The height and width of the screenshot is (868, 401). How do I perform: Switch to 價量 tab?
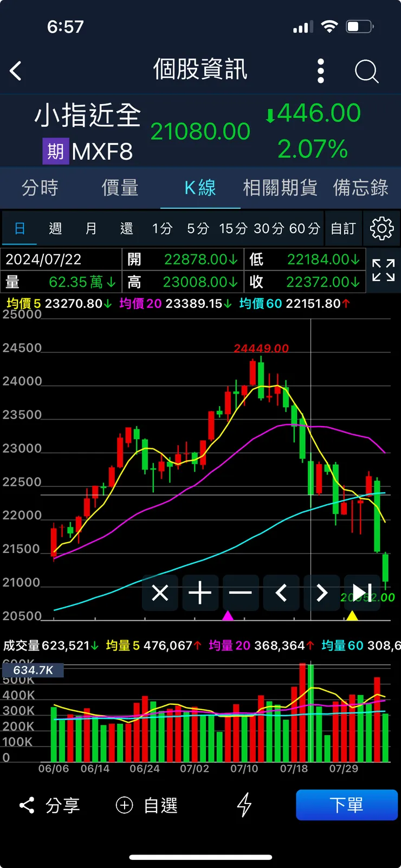120,188
